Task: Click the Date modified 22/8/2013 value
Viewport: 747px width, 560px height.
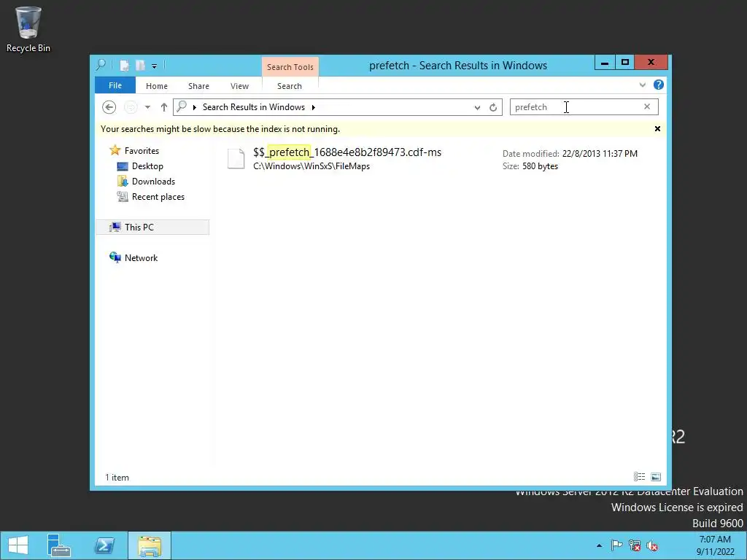Action: pos(600,153)
